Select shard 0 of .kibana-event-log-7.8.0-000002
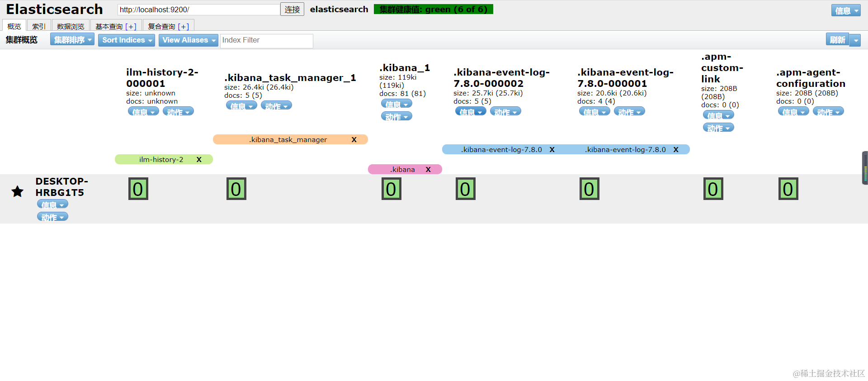This screenshot has width=868, height=381. pos(466,189)
